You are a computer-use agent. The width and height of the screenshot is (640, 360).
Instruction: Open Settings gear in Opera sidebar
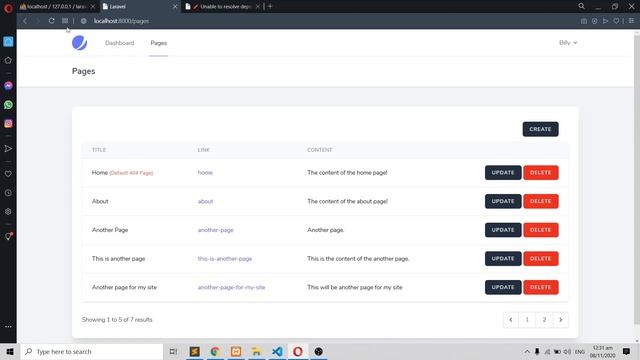(x=8, y=211)
